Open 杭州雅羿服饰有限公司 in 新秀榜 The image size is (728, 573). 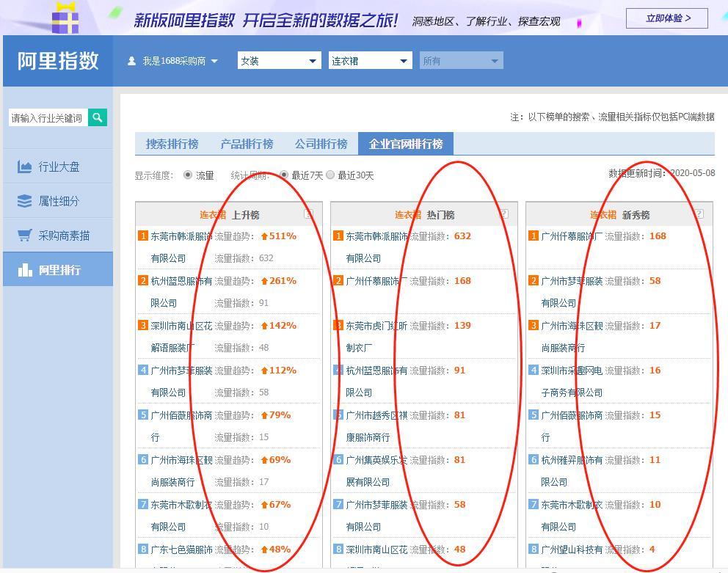coord(572,471)
